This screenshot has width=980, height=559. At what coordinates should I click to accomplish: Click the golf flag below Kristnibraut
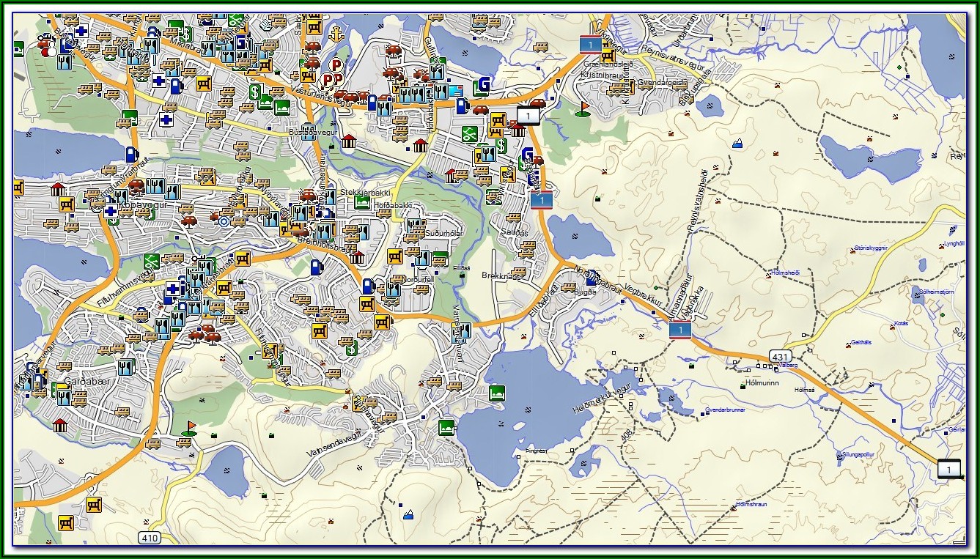583,109
